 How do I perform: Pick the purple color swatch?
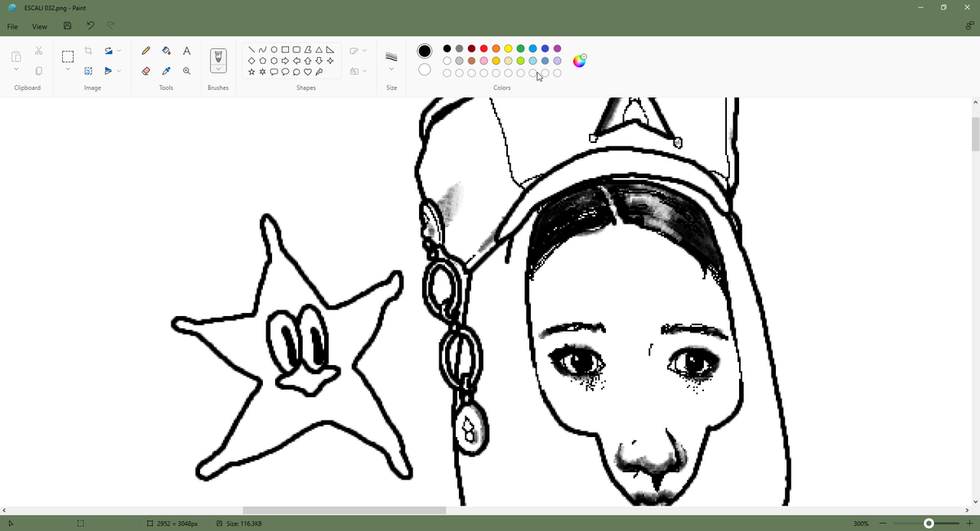coord(557,48)
